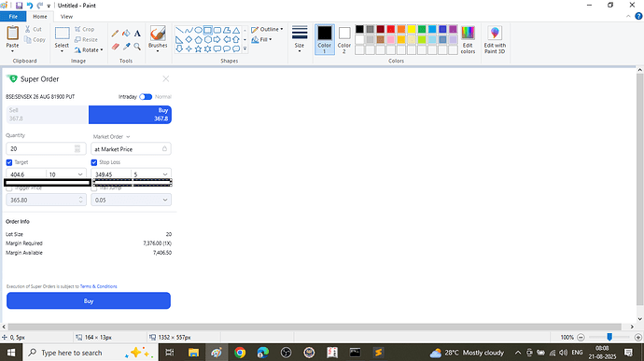This screenshot has width=644, height=361.
Task: Choose the Down arrow shape
Action: tap(179, 49)
